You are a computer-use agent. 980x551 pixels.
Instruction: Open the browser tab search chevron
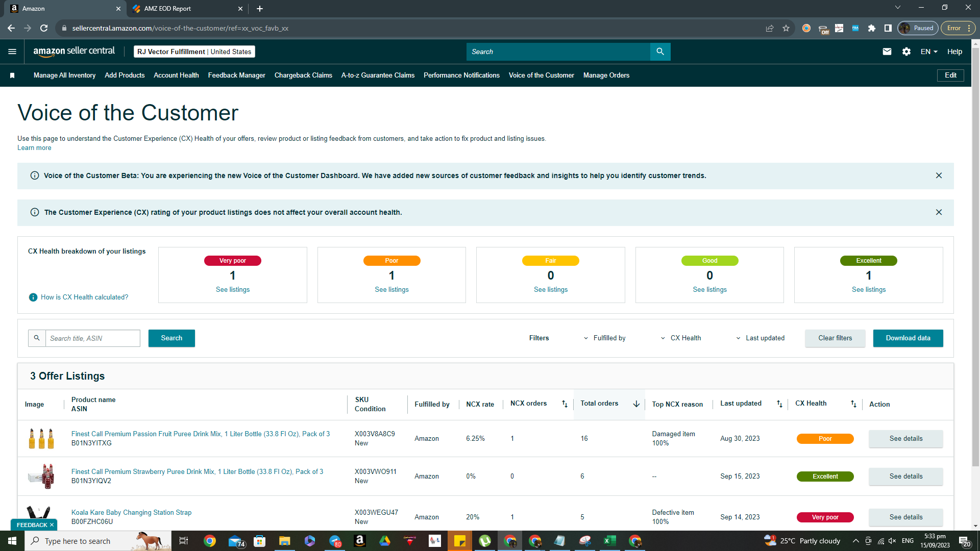(898, 8)
